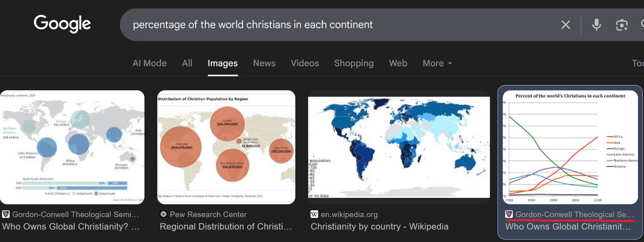The image size is (644, 242).
Task: Expand the More dropdown menu
Action: pyautogui.click(x=437, y=63)
